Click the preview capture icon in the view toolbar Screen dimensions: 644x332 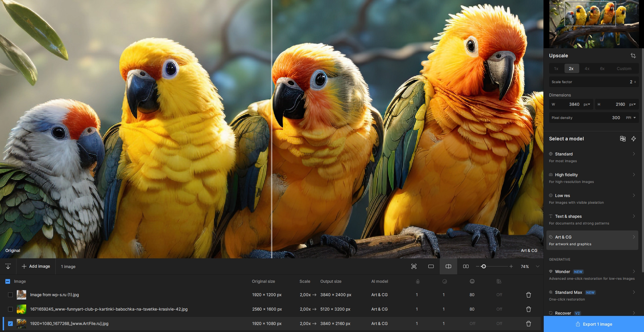[x=414, y=267]
